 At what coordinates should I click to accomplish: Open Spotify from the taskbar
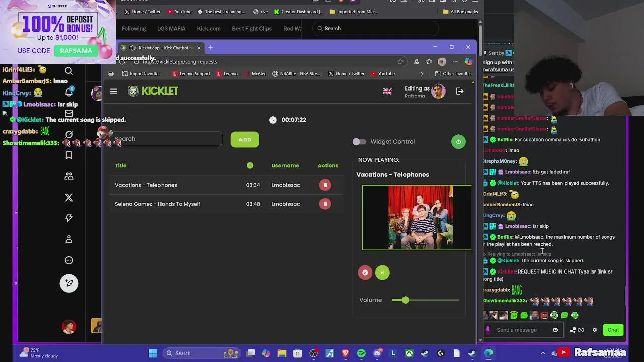(361, 353)
